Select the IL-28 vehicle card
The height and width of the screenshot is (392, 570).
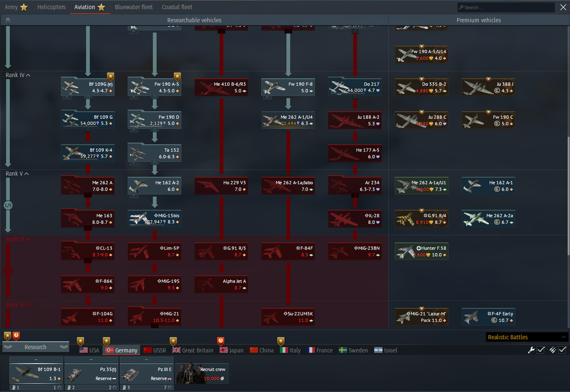pos(355,219)
